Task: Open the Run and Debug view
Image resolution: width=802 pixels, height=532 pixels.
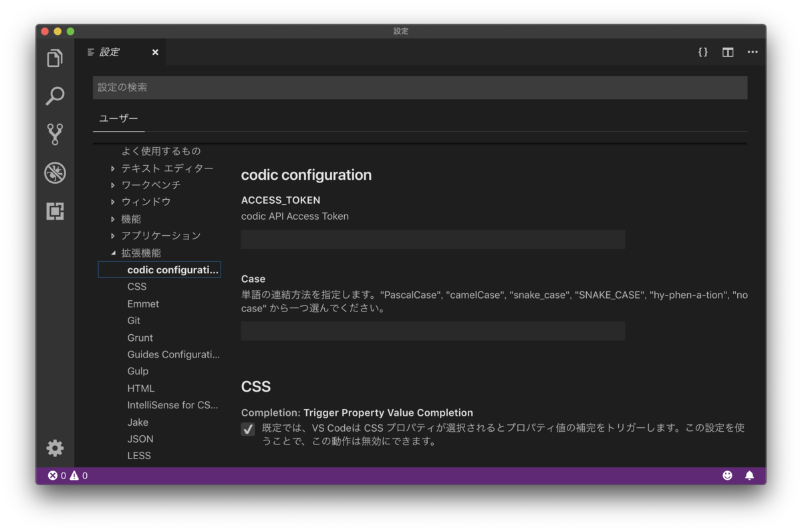Action: tap(55, 172)
